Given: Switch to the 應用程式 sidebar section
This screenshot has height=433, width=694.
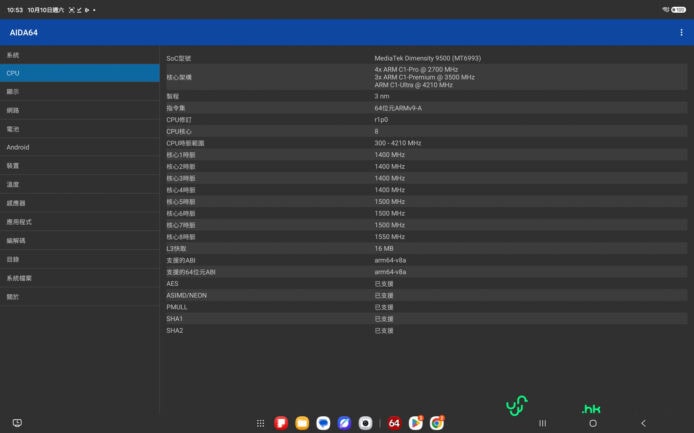Looking at the screenshot, I should pos(80,222).
